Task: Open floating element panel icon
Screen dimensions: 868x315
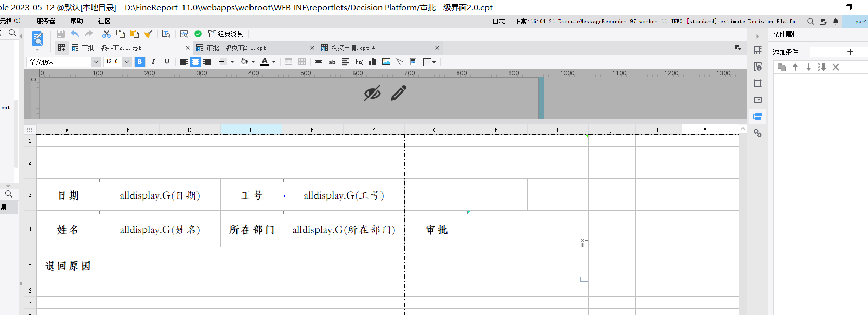Action: tap(758, 83)
